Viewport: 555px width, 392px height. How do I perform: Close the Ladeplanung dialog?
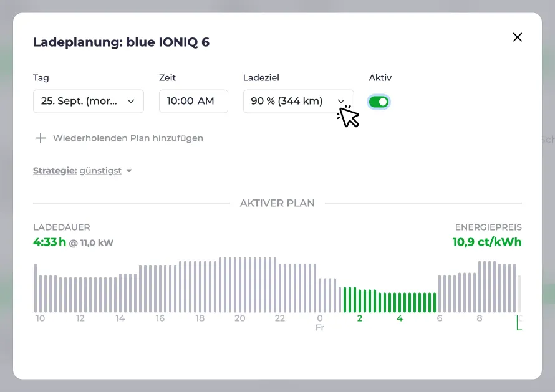tap(517, 37)
